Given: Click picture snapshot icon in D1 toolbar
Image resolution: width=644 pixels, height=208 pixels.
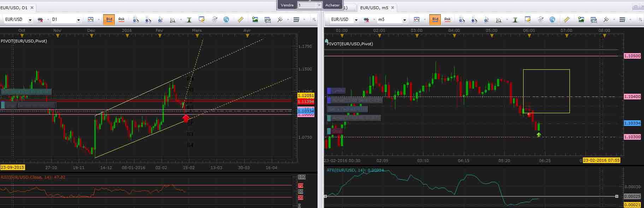Looking at the screenshot, I should click(255, 19).
